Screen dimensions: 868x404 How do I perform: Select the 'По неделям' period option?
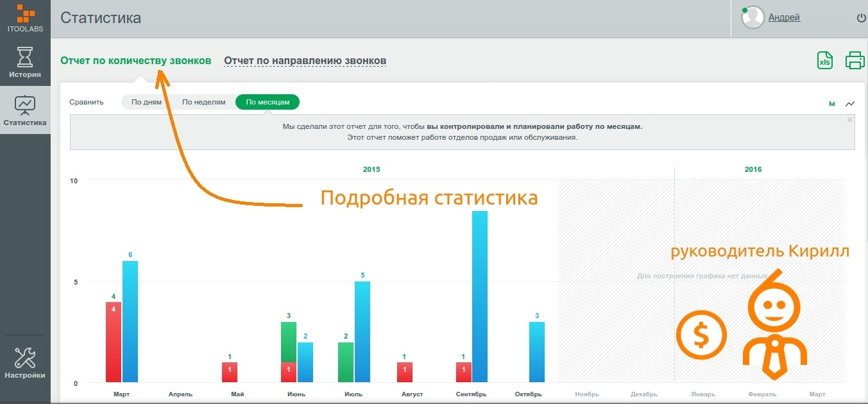[x=203, y=101]
